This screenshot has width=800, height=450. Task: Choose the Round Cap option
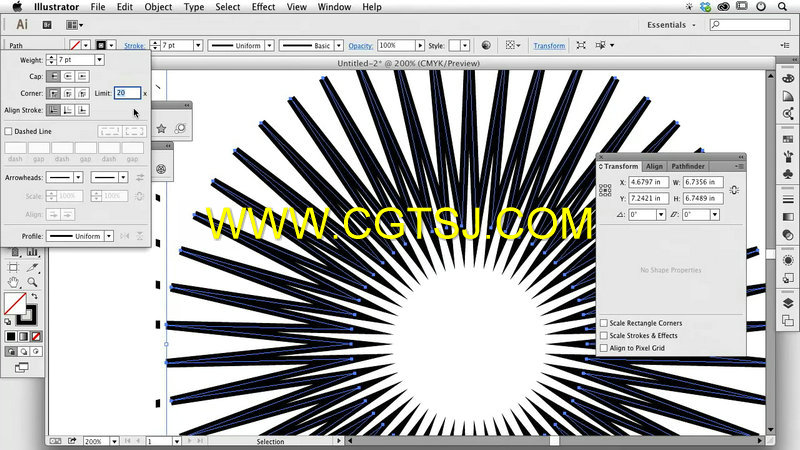click(x=68, y=77)
